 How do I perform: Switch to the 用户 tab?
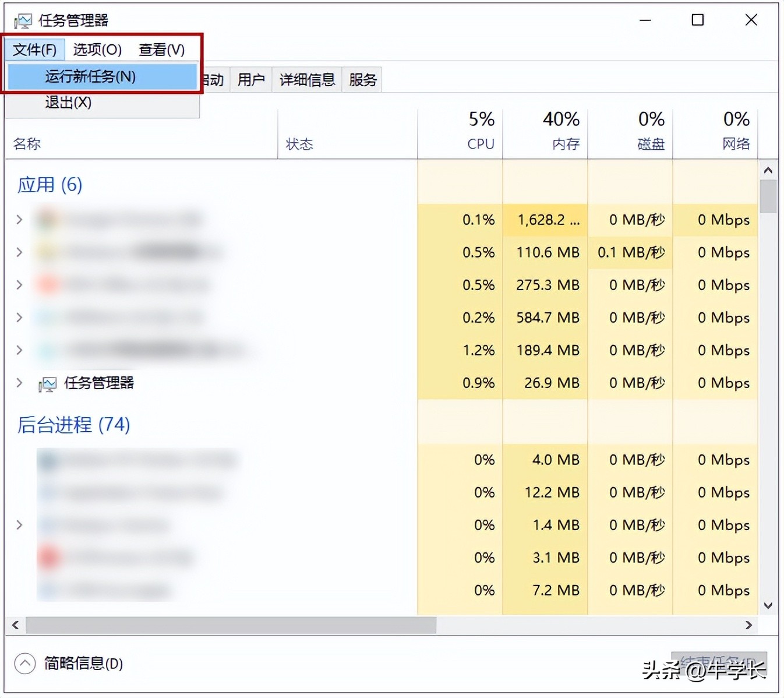tap(251, 79)
